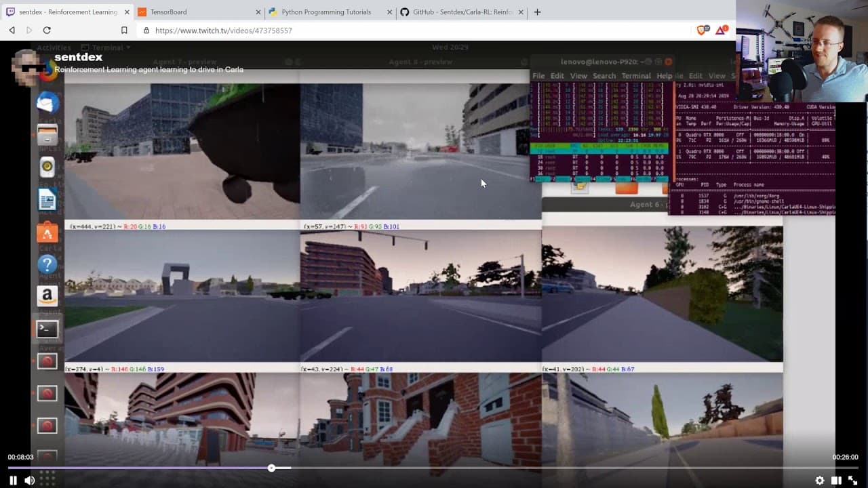Image resolution: width=868 pixels, height=488 pixels.
Task: Open the File menu in the htop terminal
Action: tap(538, 76)
